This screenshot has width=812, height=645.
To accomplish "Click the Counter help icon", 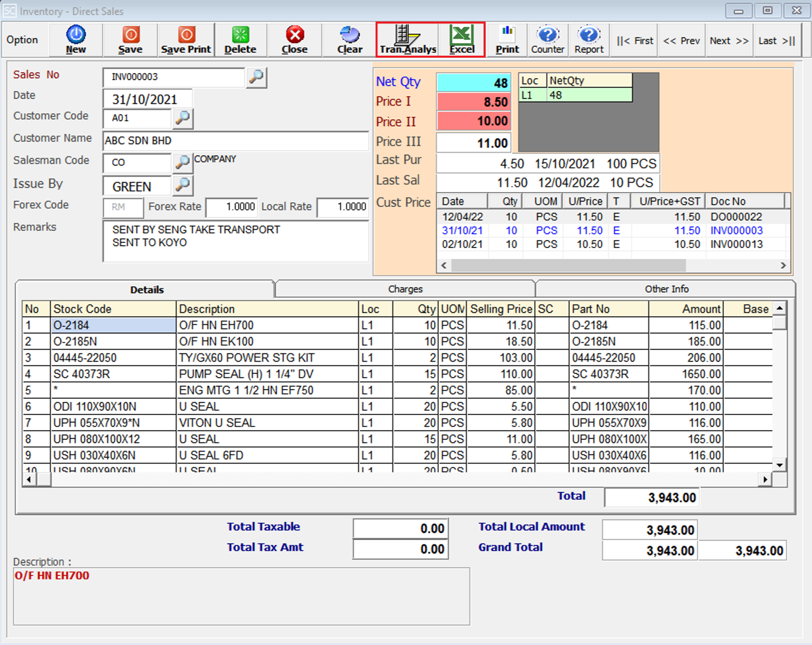I will [x=548, y=39].
